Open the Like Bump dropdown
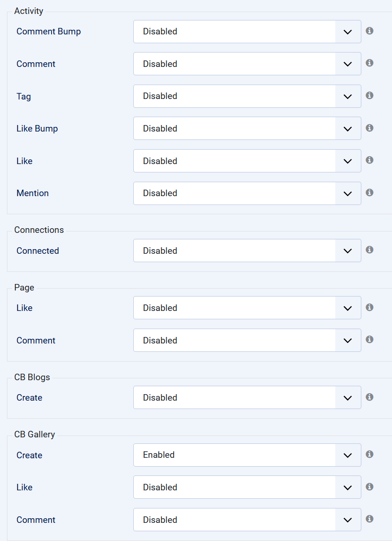Image resolution: width=392 pixels, height=541 pixels. tap(247, 128)
